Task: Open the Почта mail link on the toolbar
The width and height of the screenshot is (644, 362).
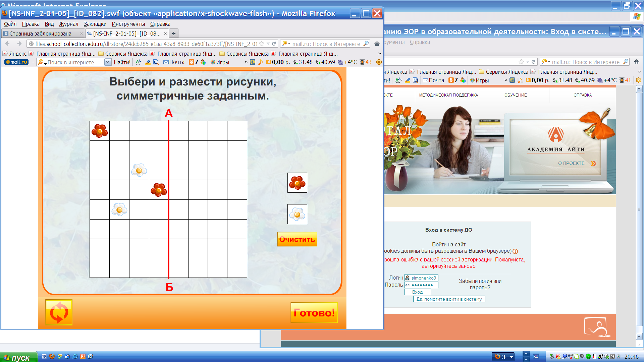Action: pos(174,62)
